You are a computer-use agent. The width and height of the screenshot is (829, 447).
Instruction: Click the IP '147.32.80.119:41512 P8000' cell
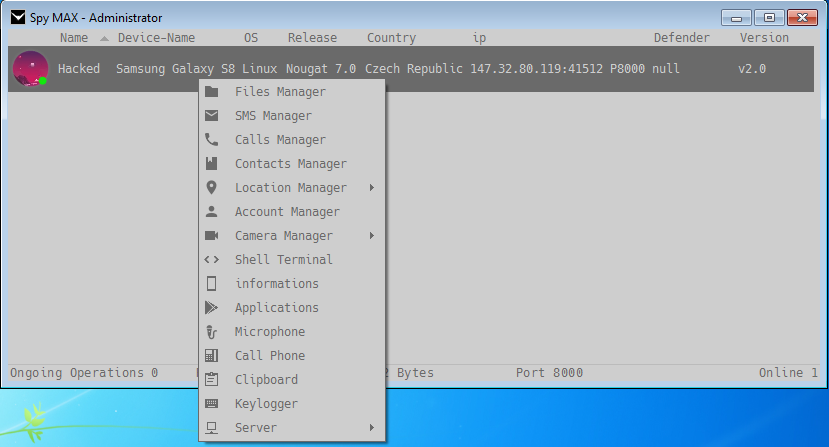[558, 69]
